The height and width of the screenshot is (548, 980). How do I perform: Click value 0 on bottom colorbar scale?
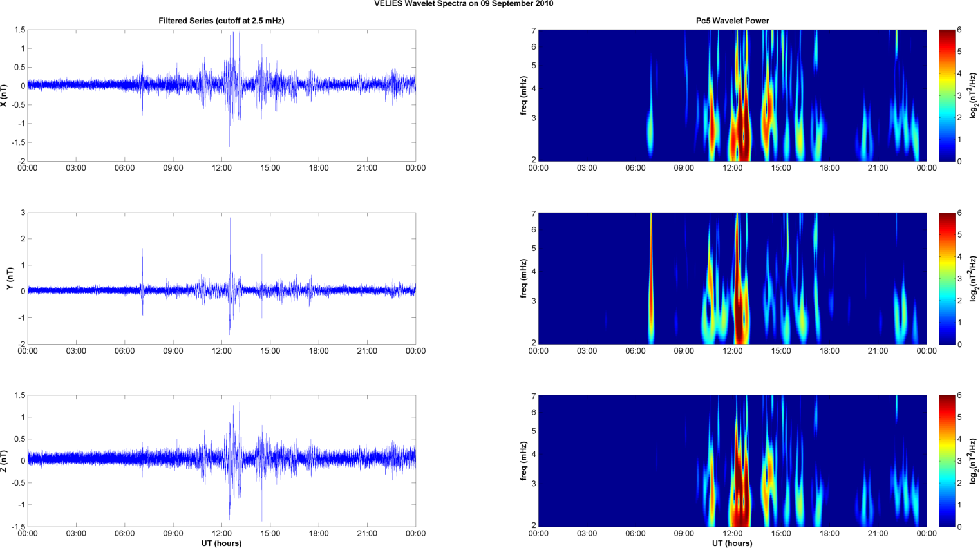pyautogui.click(x=959, y=527)
